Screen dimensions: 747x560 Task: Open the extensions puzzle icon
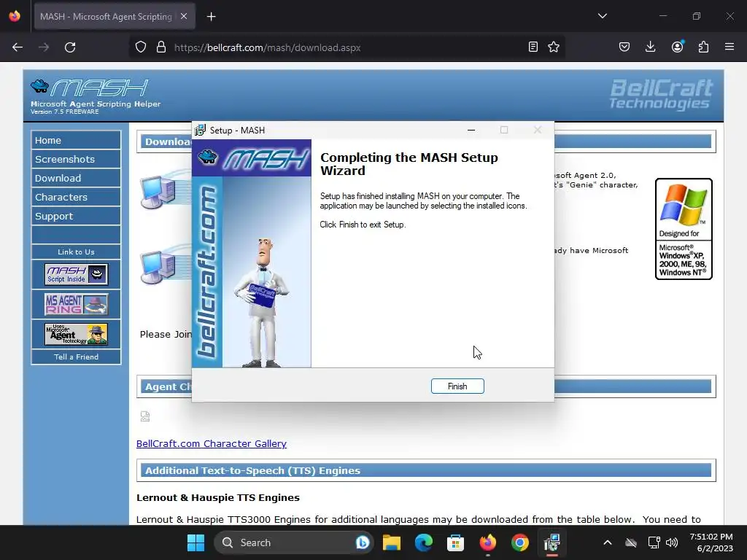703,47
